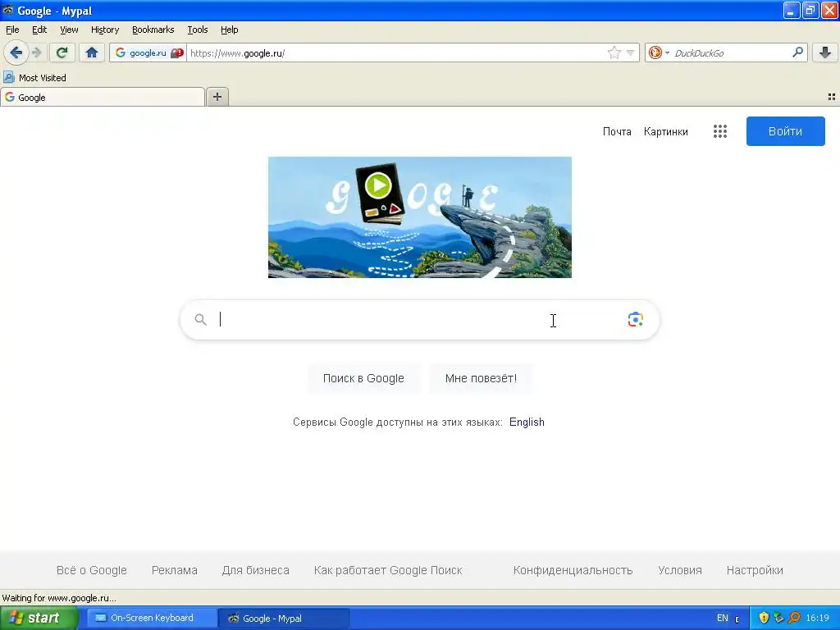Open the Условия footer link
The height and width of the screenshot is (630, 840).
point(679,570)
